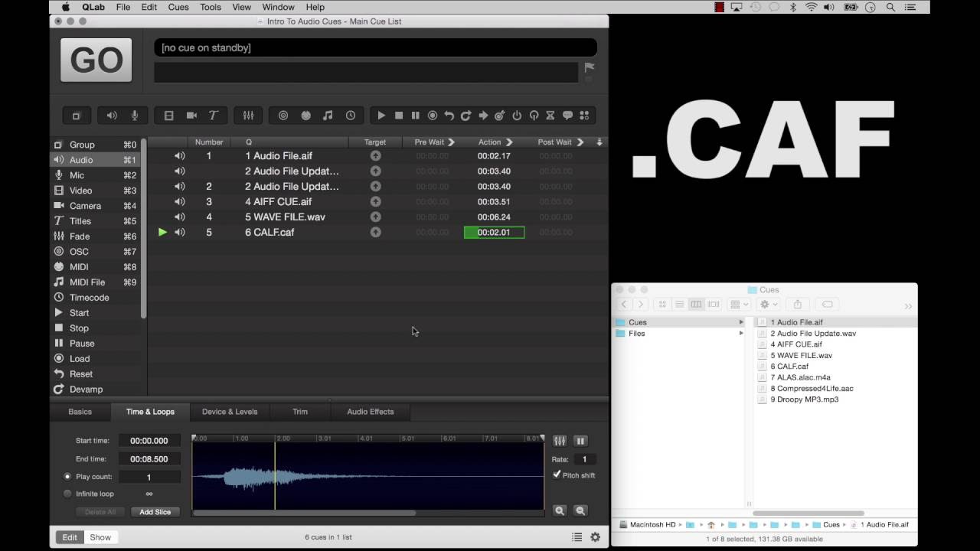Screen dimensions: 980x551
Task: Open the Tools menu
Action: click(211, 7)
